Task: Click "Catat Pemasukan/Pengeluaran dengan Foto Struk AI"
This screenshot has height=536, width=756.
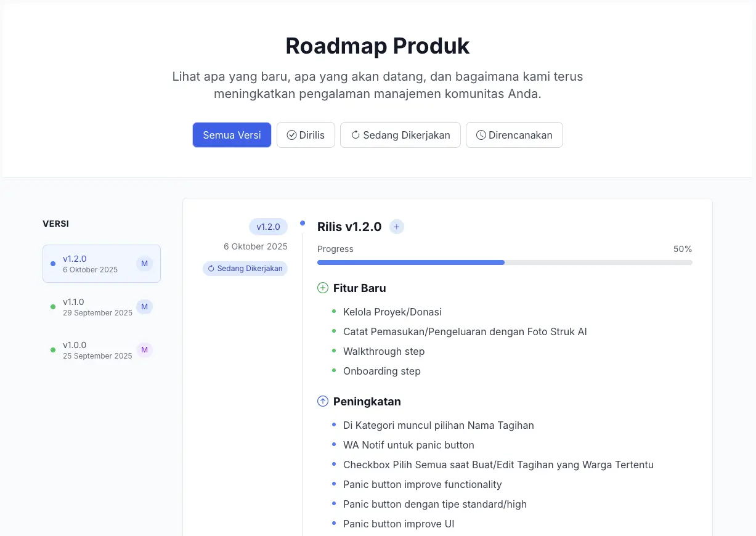Action: 465,331
